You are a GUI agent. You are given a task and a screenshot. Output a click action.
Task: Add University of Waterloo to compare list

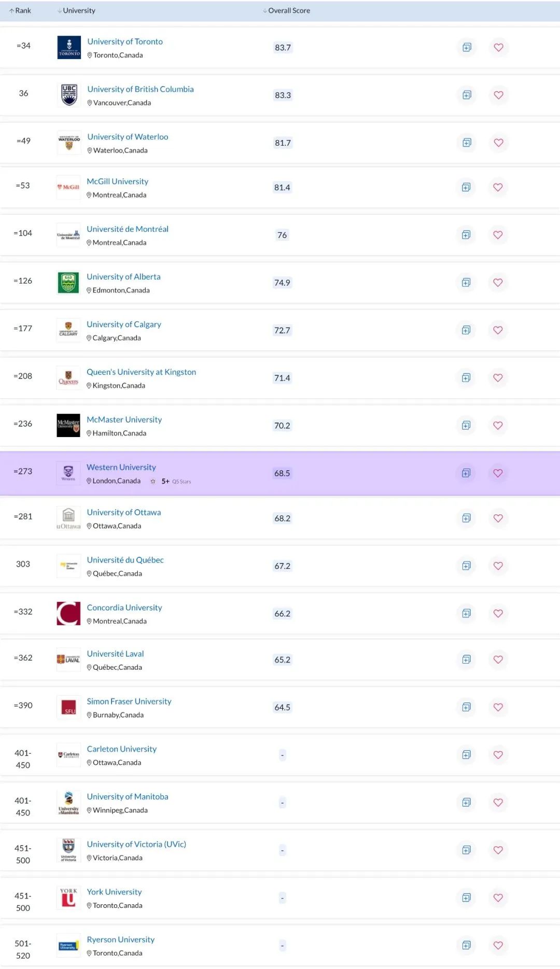pyautogui.click(x=467, y=143)
